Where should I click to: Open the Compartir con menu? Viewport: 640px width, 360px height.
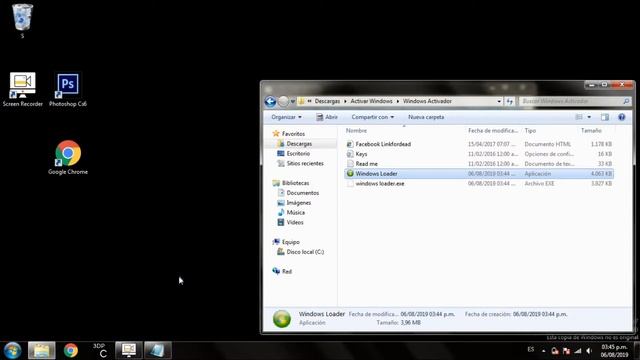coord(373,117)
